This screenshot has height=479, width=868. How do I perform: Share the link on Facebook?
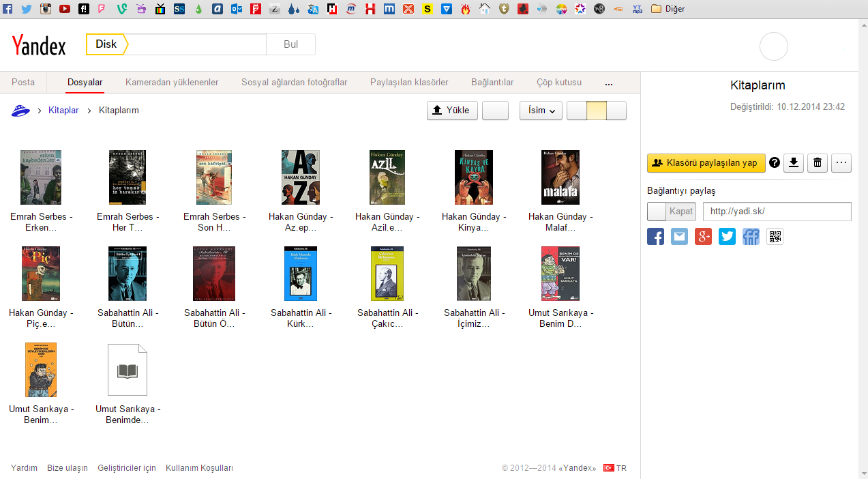pyautogui.click(x=655, y=237)
